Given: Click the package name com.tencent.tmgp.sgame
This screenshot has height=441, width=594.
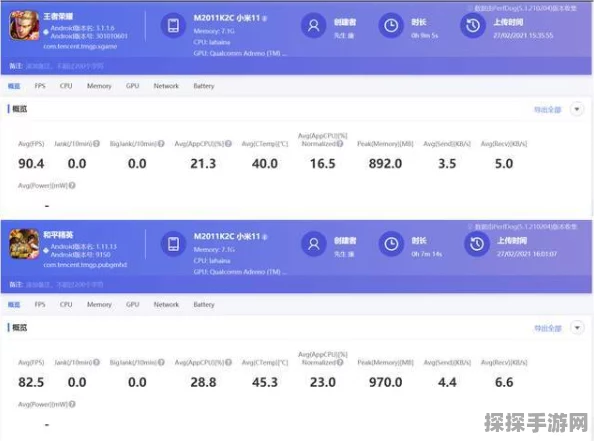Looking at the screenshot, I should (x=80, y=46).
